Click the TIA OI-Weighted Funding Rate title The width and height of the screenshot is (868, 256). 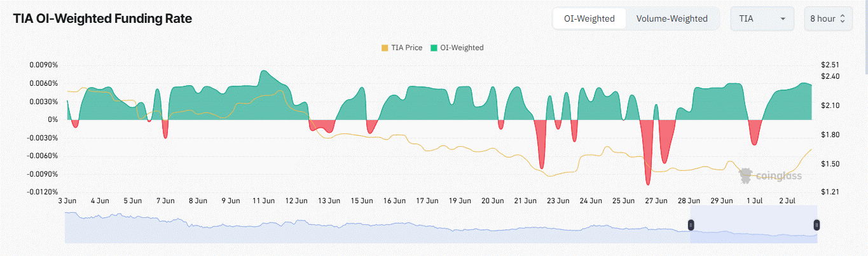pyautogui.click(x=102, y=18)
